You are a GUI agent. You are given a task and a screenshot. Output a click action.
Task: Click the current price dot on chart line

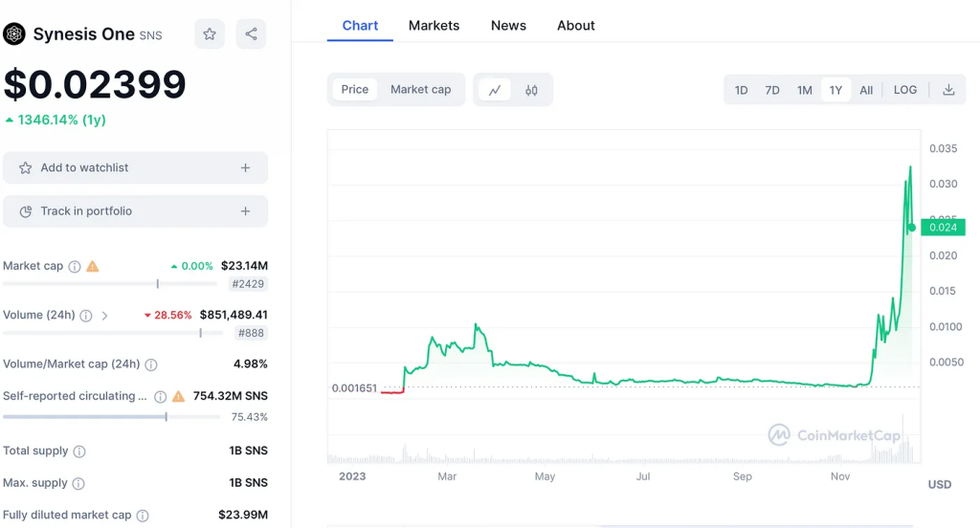pyautogui.click(x=912, y=228)
